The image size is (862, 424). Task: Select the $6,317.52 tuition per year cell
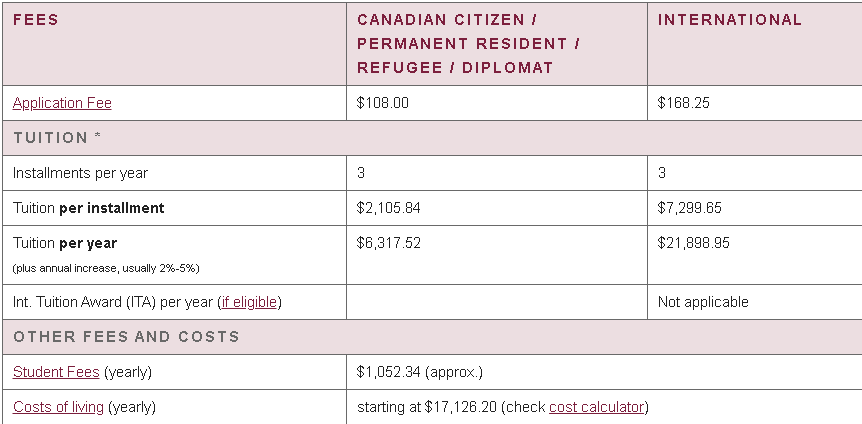(x=389, y=244)
